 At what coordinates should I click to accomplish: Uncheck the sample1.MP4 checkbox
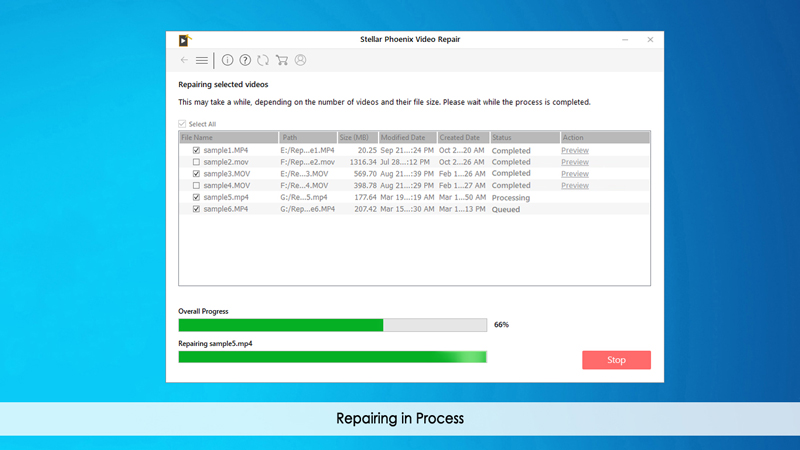click(x=196, y=151)
